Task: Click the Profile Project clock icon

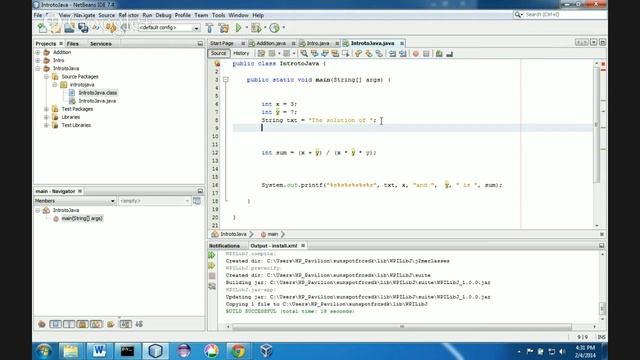Action: pyautogui.click(x=275, y=28)
